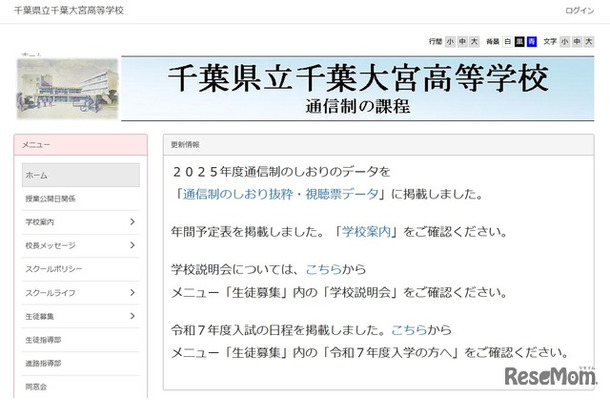
Task: Click the メニュー panel header
Action: point(81,145)
